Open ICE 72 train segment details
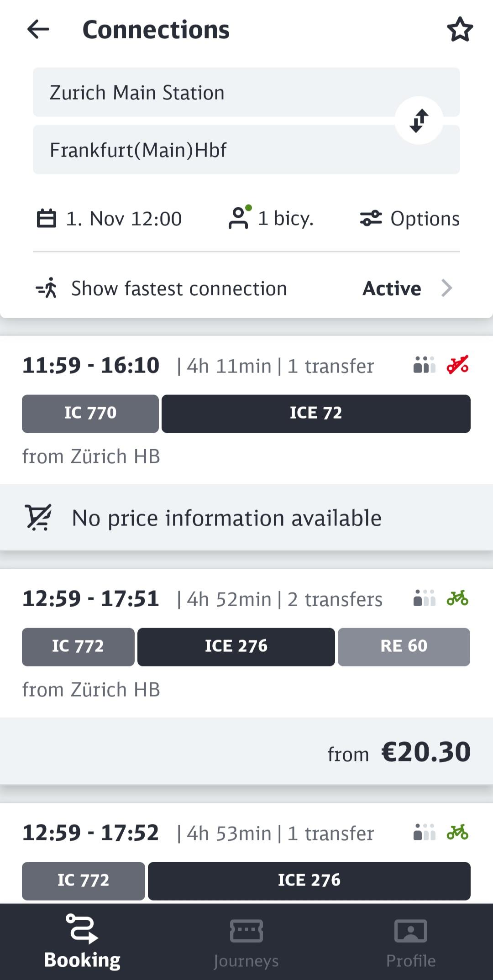Screen dimensions: 493x980 coord(316,414)
